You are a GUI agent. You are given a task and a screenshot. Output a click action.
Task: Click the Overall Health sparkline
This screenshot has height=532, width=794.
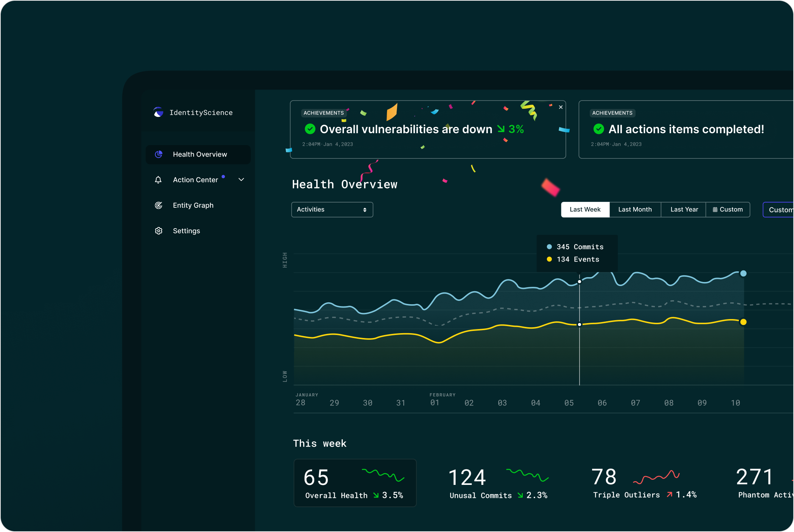[x=383, y=475]
